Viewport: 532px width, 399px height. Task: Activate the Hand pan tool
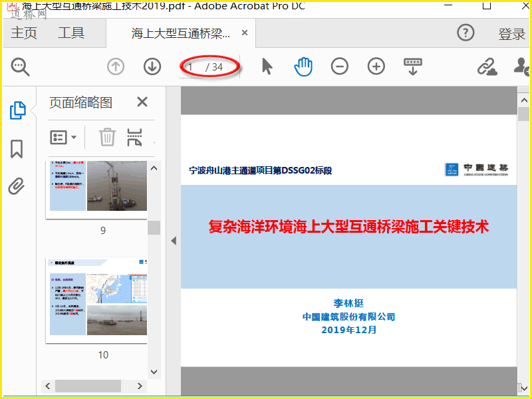tap(303, 66)
